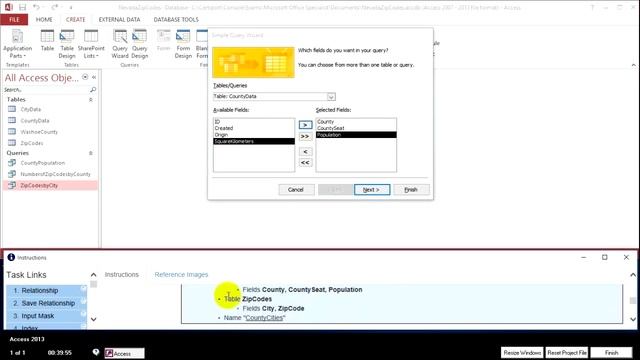The width and height of the screenshot is (640, 360).
Task: Open the Application Parts gallery
Action: point(17,44)
